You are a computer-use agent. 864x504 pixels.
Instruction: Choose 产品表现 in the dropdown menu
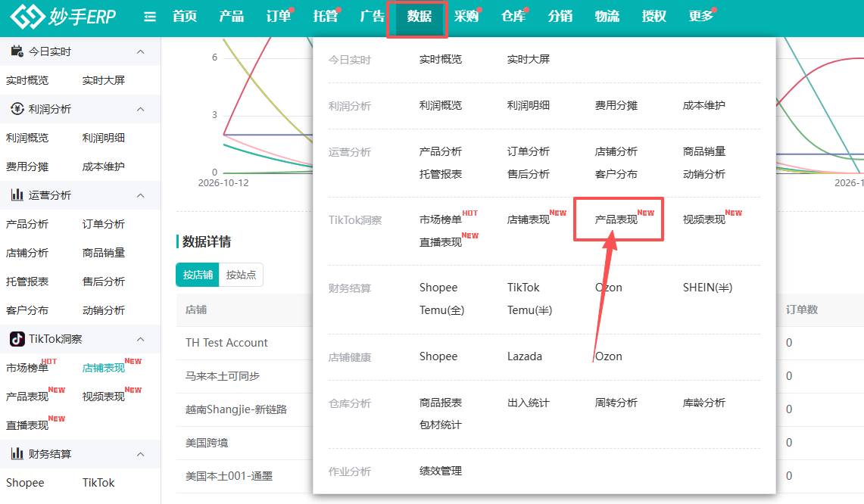616,219
